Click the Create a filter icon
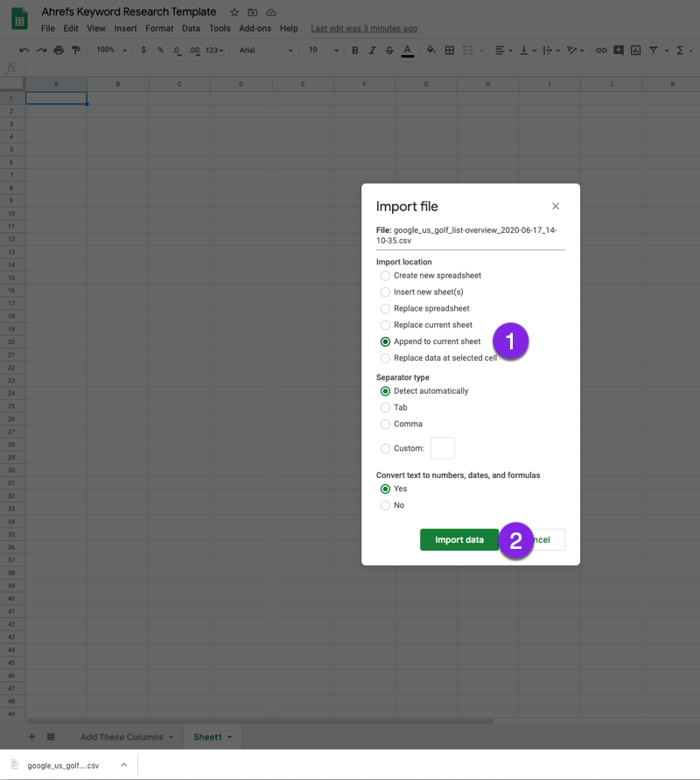Screen dimensions: 700x780 tap(654, 50)
